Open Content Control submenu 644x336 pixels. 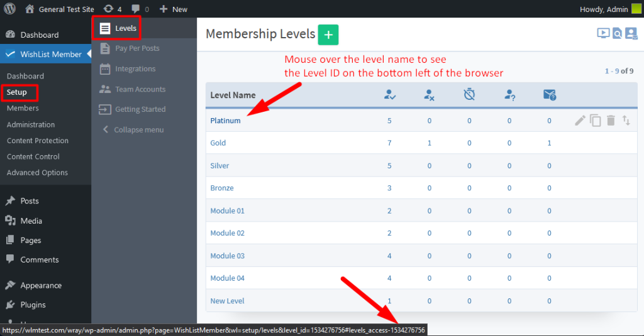[x=33, y=156]
